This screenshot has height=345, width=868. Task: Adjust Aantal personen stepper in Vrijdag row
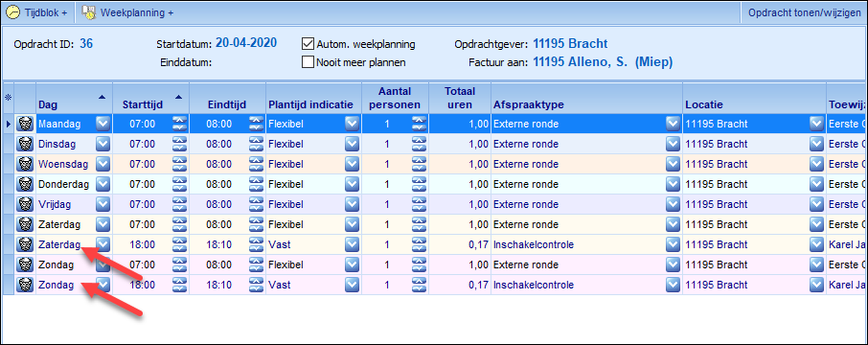(419, 204)
